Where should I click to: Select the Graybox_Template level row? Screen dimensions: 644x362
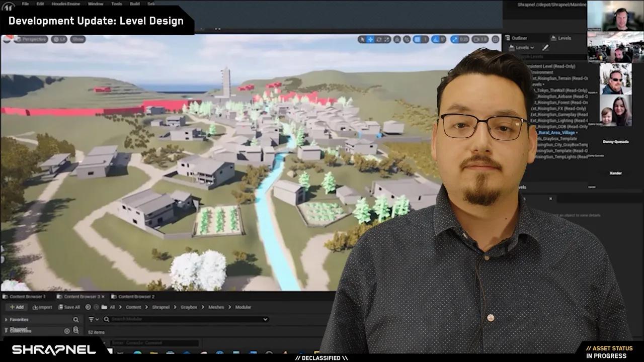tap(556, 139)
